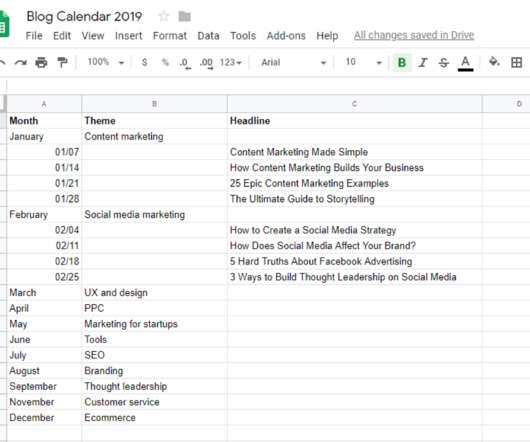
Task: Apply percent format icon
Action: click(165, 62)
